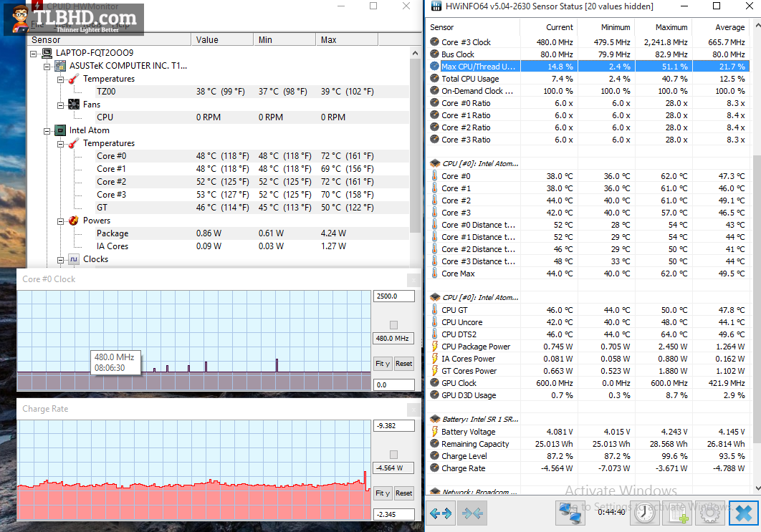761x532 pixels.
Task: Click the Average column header in HWiNFO
Action: click(x=721, y=27)
